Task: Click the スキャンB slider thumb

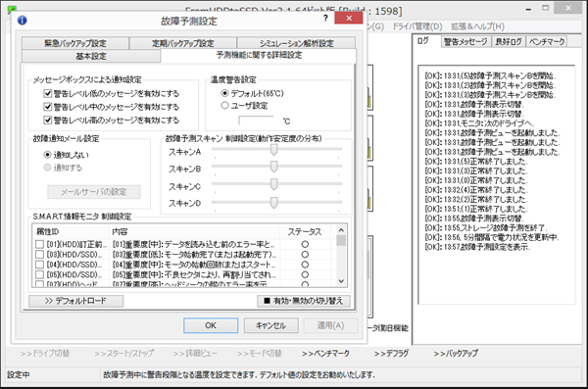Action: coord(274,167)
